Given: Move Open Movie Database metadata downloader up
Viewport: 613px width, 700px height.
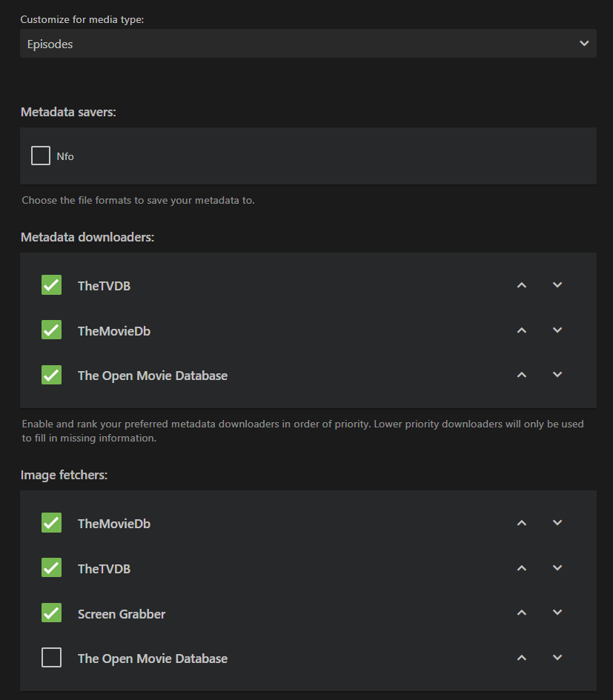Looking at the screenshot, I should (x=522, y=375).
